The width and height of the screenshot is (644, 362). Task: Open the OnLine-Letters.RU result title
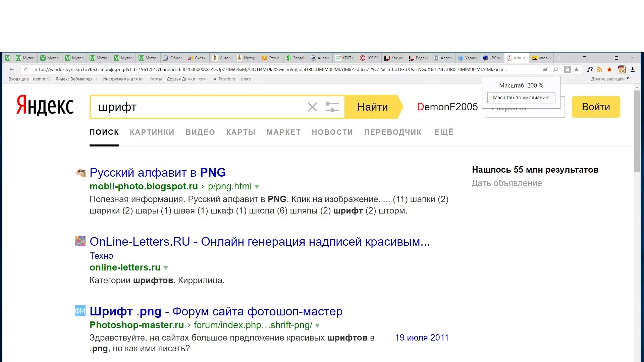coord(260,242)
